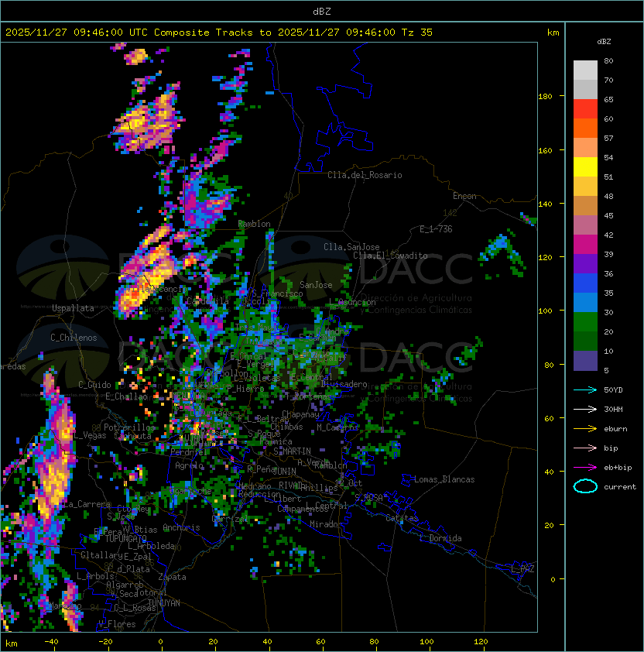Click the 180 km tick label

[x=545, y=97]
